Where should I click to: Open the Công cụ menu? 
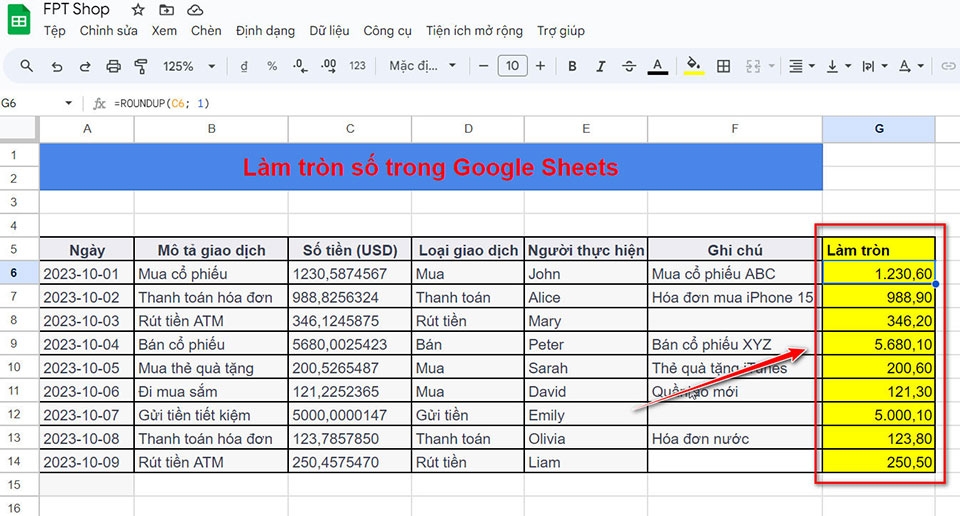[388, 31]
